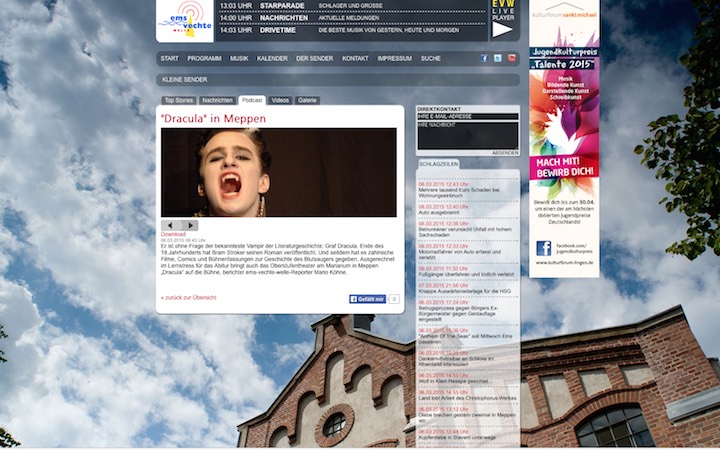Open the START menu item
This screenshot has height=450, width=720.
169,59
